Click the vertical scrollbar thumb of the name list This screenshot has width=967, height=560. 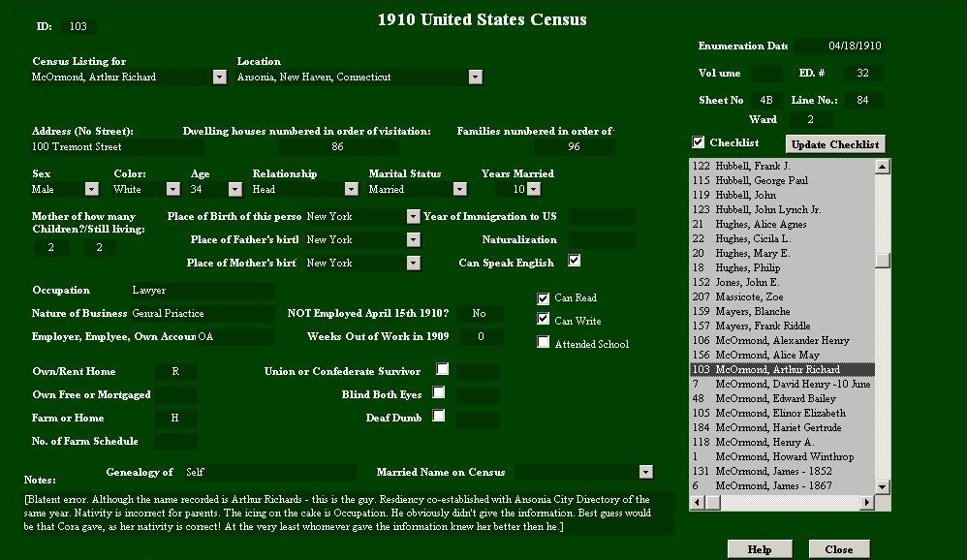(883, 261)
